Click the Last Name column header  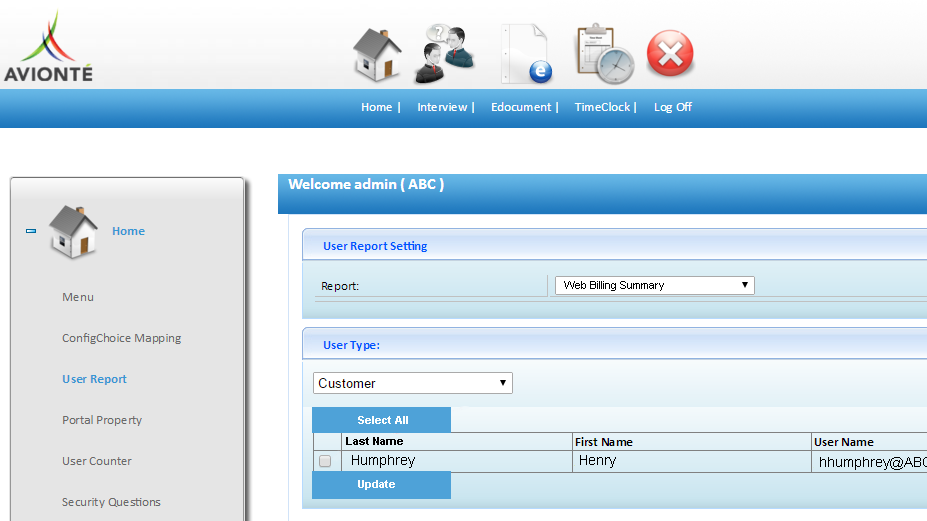coord(374,441)
